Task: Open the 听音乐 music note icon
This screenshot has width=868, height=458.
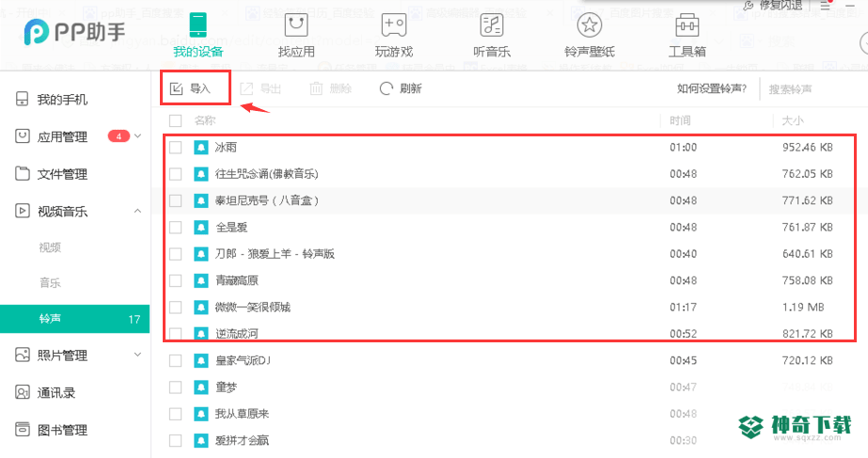Action: [x=492, y=24]
